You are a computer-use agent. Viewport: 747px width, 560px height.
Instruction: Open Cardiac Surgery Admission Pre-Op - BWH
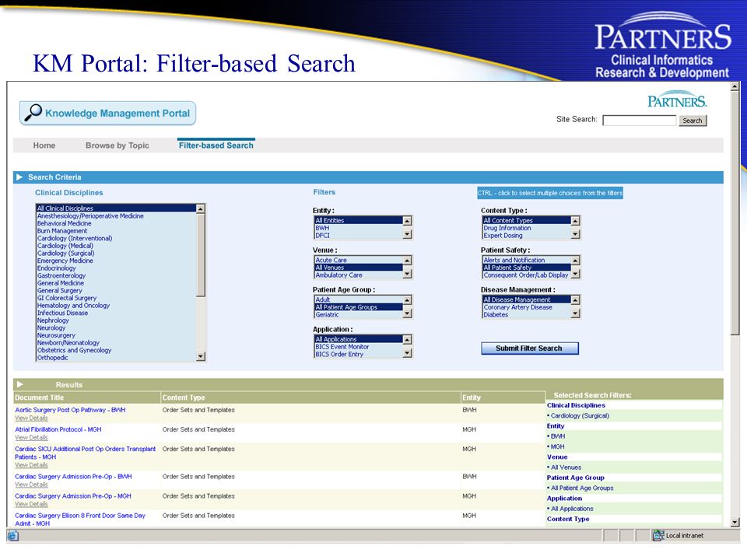[73, 477]
